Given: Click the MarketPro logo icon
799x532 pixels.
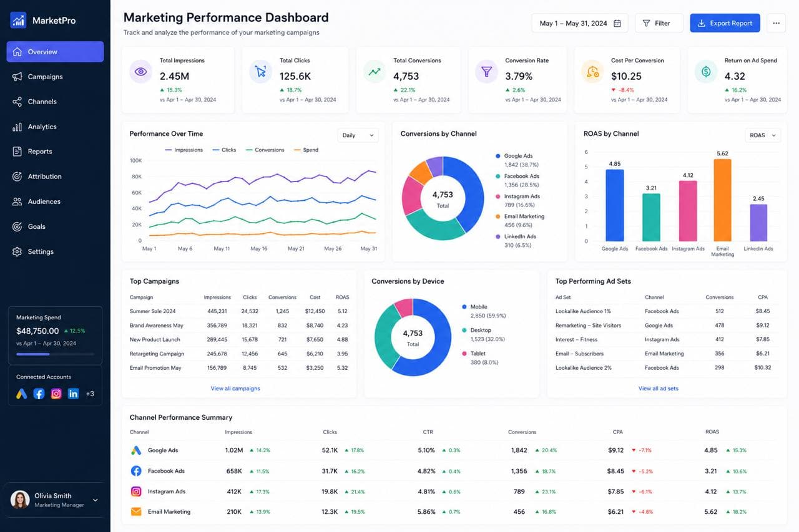Looking at the screenshot, I should point(19,20).
